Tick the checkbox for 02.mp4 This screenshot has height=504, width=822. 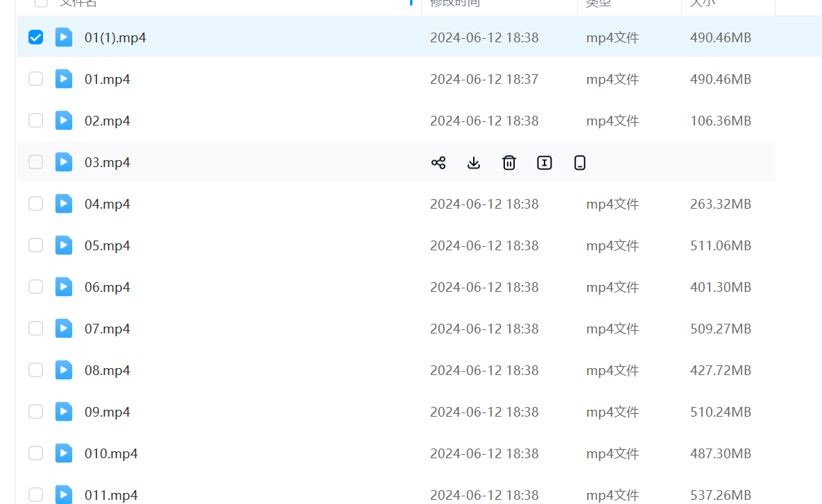[x=35, y=121]
